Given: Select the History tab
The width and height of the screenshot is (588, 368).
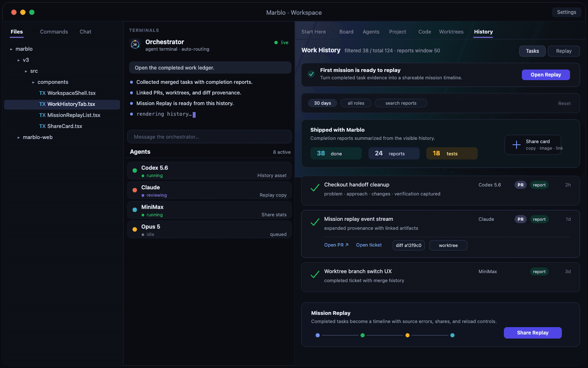Looking at the screenshot, I should (x=483, y=32).
